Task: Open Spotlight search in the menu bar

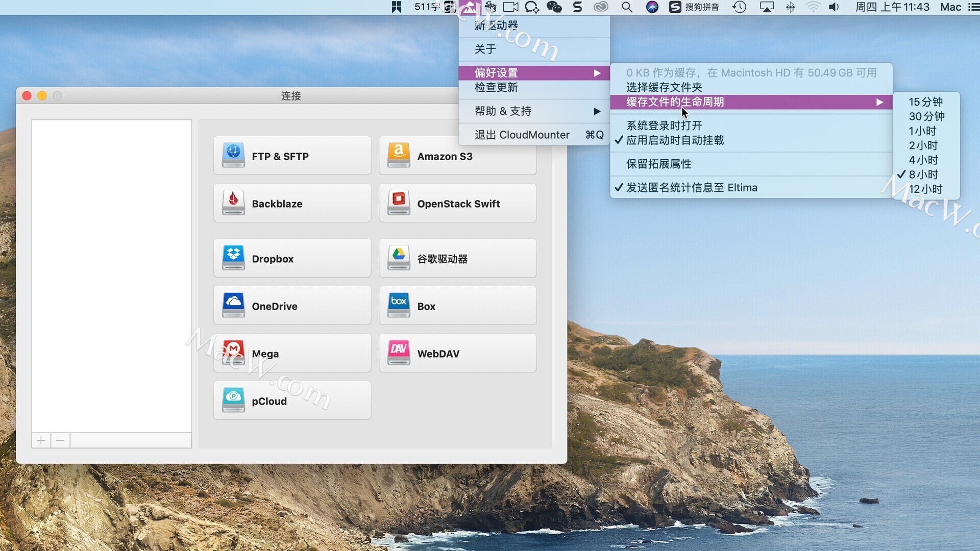Action: pyautogui.click(x=627, y=7)
